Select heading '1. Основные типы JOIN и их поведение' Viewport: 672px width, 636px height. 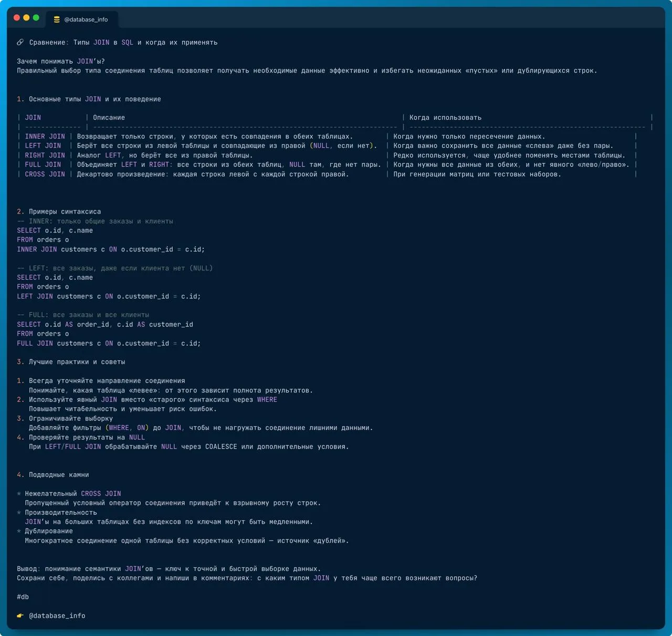89,99
